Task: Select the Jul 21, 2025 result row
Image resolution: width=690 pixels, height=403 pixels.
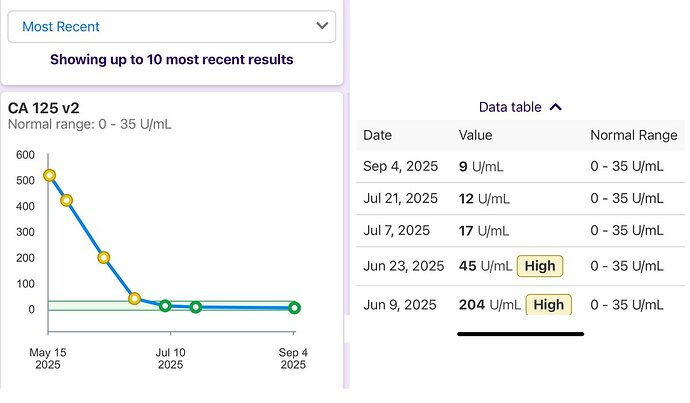Action: pyautogui.click(x=520, y=198)
